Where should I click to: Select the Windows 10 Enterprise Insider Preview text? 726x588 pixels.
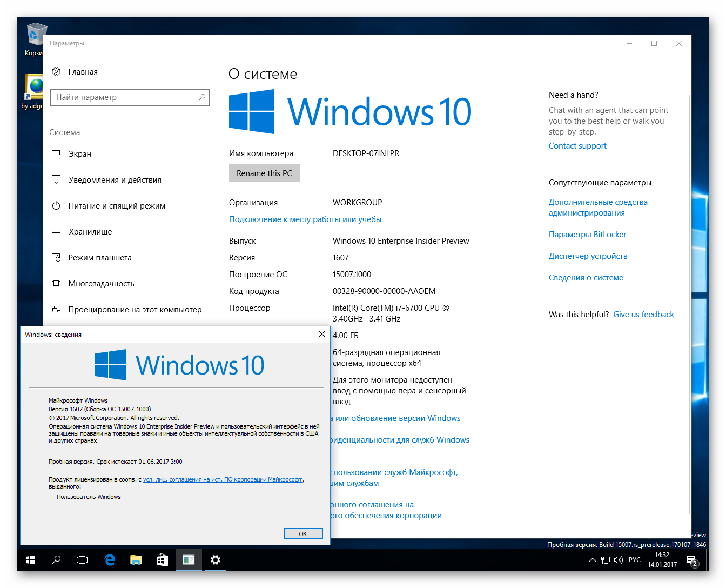[401, 241]
